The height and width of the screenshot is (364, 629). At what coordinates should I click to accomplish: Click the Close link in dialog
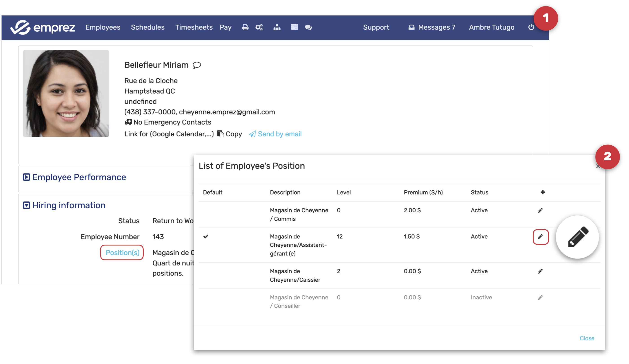coord(587,338)
